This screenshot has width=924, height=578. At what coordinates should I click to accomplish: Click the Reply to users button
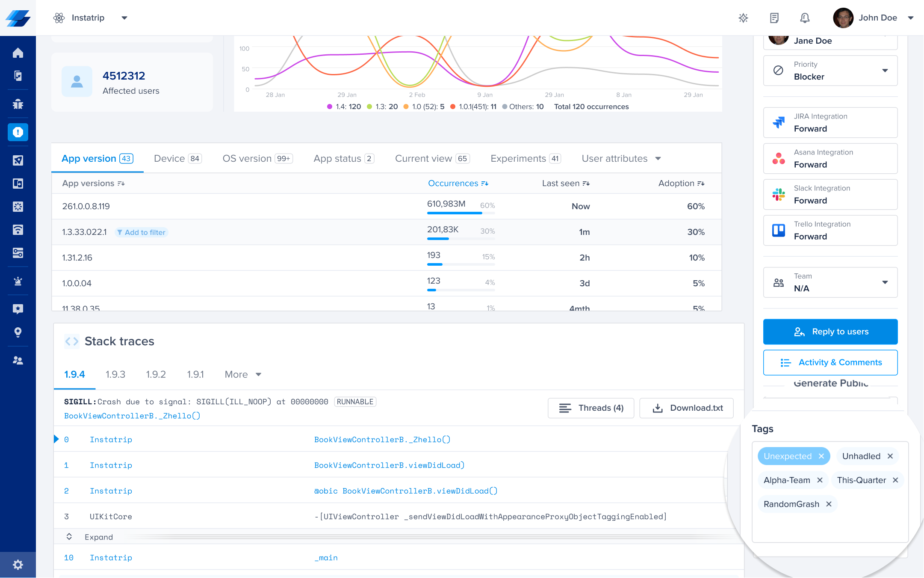pos(830,332)
